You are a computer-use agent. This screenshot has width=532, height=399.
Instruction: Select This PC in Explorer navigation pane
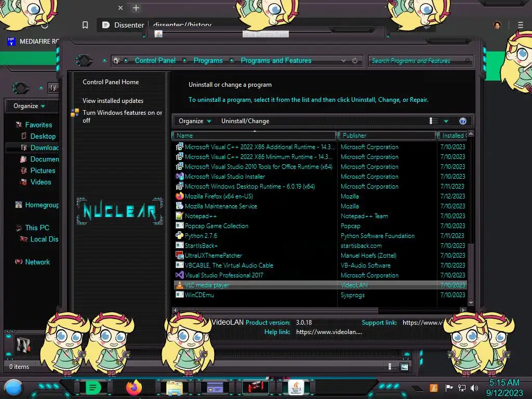click(x=37, y=228)
